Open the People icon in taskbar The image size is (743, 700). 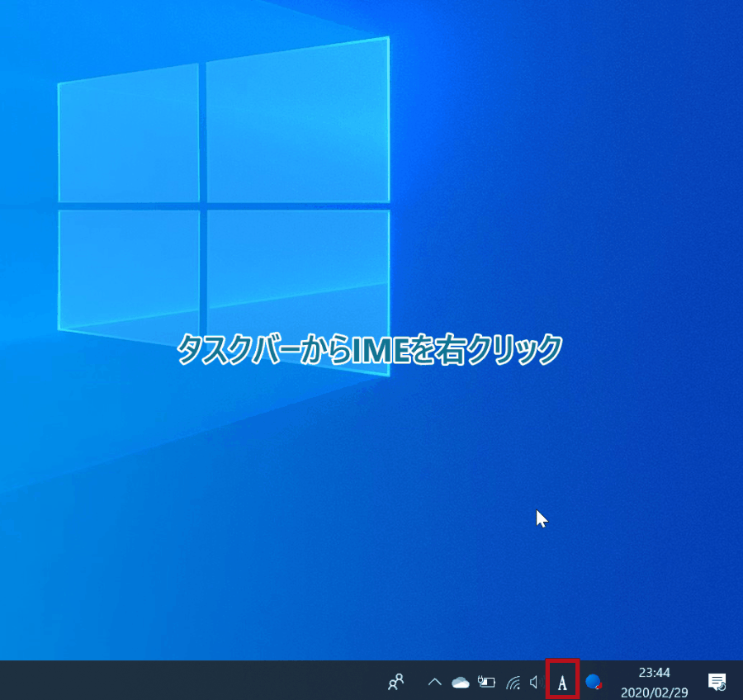(396, 682)
